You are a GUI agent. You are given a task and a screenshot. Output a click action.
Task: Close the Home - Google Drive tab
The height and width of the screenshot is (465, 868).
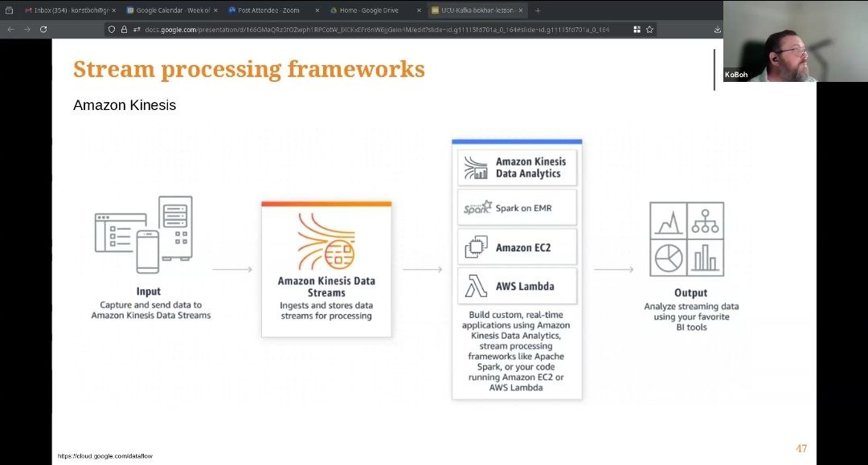[419, 10]
